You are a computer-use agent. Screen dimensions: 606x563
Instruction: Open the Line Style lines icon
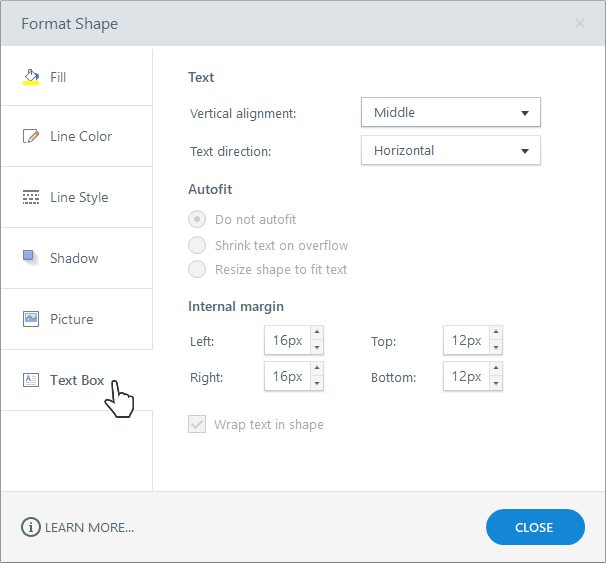(31, 197)
